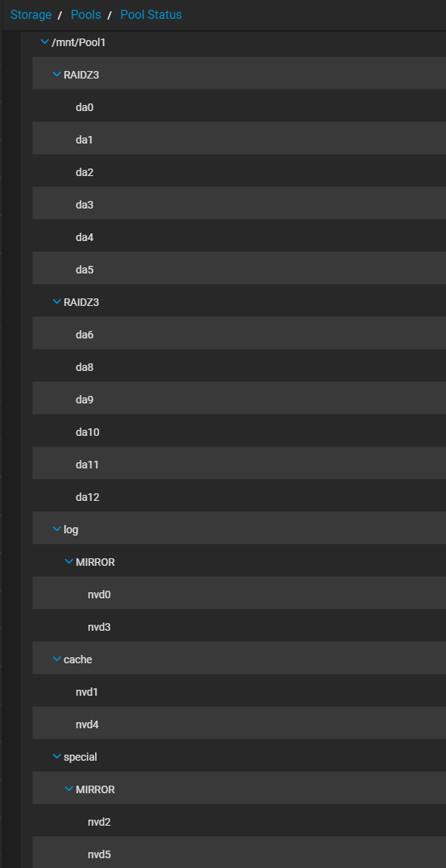Collapse the log group chevron
Screen dimensions: 446x868
click(x=57, y=530)
